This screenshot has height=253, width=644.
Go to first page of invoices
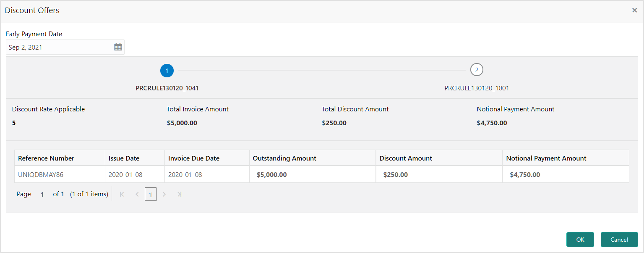click(122, 194)
